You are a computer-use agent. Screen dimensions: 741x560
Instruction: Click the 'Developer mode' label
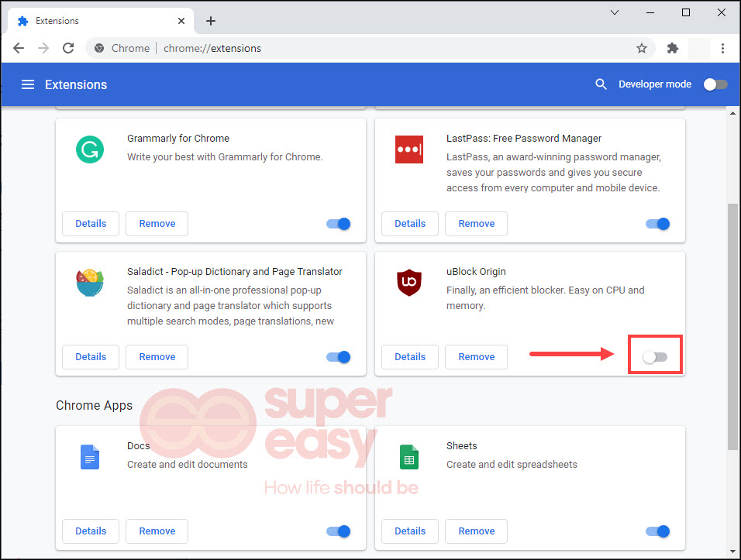coord(655,84)
